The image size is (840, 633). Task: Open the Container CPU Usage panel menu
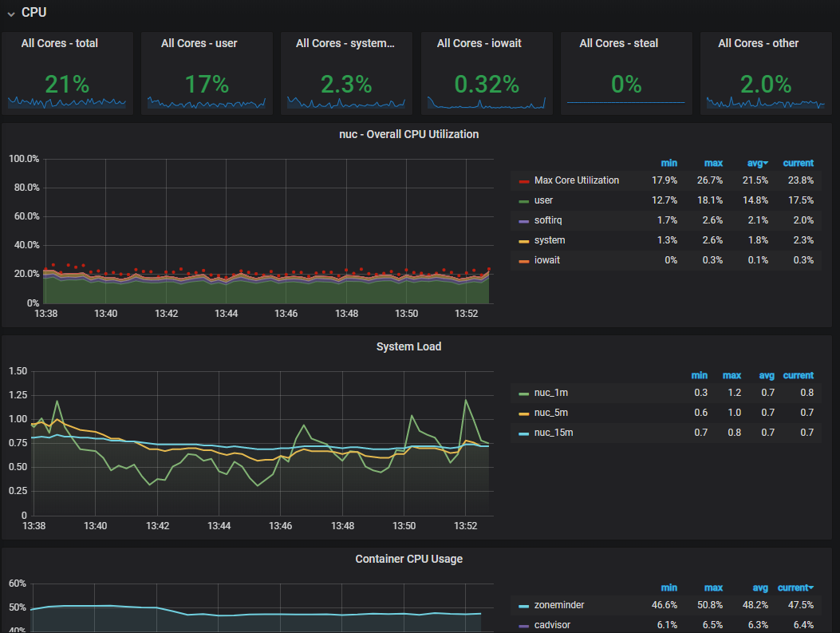tap(408, 559)
